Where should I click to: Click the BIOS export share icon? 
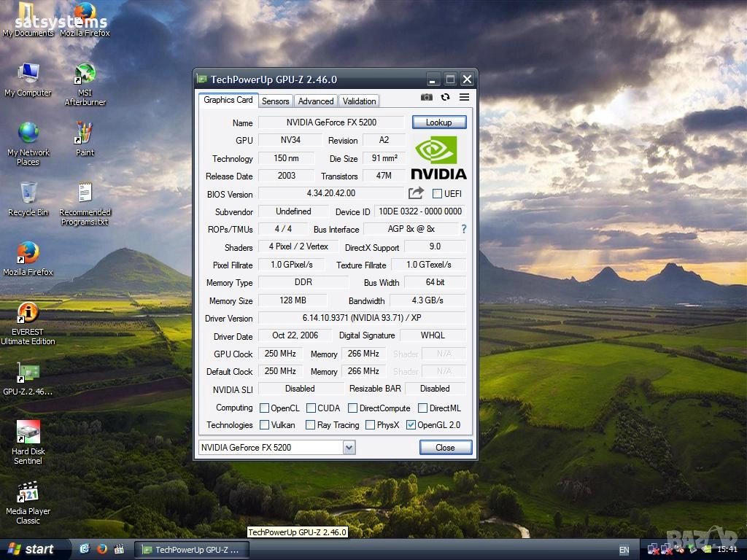416,193
